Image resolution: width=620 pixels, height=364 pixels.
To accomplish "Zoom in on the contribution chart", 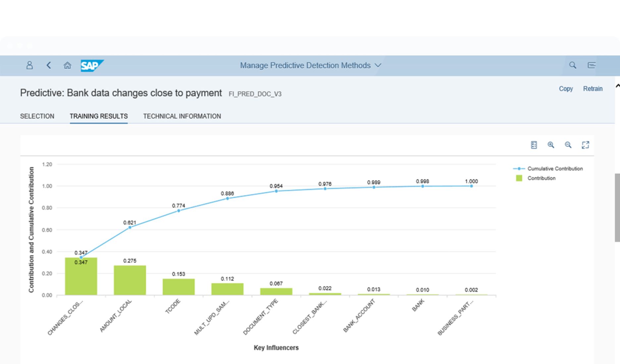I will pyautogui.click(x=551, y=145).
